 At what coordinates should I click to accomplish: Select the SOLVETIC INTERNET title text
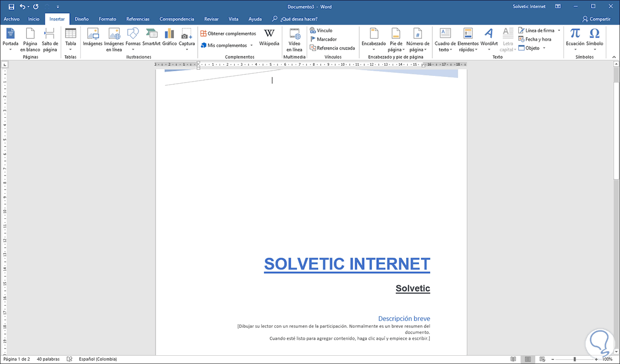(x=347, y=264)
